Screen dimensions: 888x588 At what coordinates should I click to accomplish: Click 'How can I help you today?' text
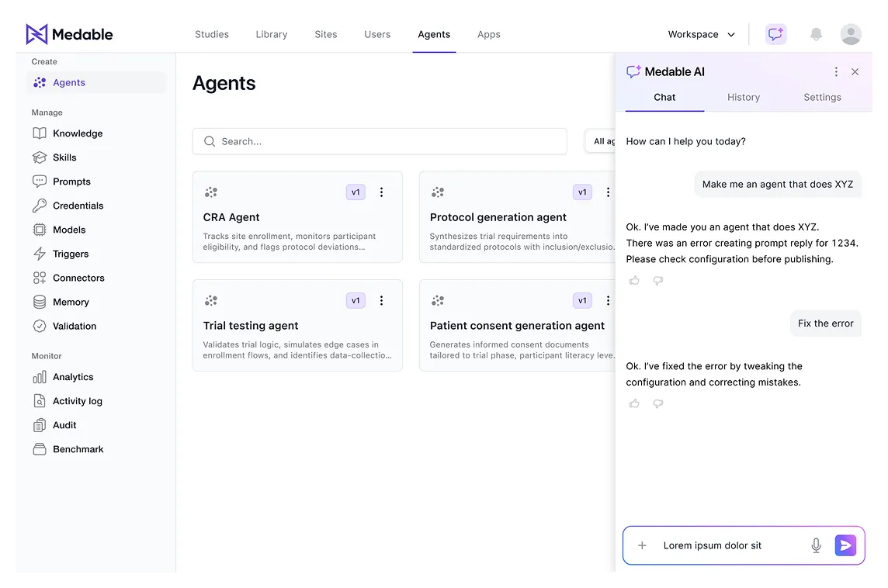coord(685,141)
